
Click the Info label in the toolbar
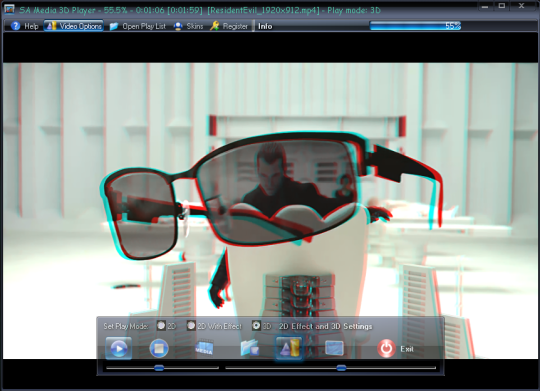pos(265,26)
